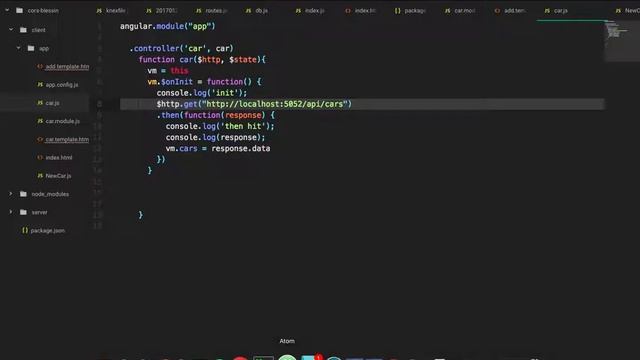Switch to the add.tem tab
The width and height of the screenshot is (640, 360).
pos(510,11)
